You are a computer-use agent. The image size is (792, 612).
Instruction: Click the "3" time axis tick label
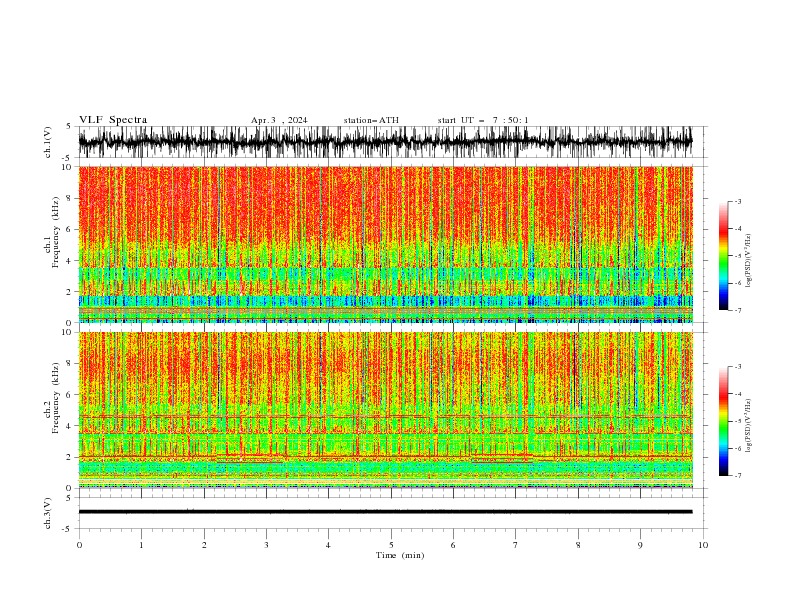pos(266,545)
